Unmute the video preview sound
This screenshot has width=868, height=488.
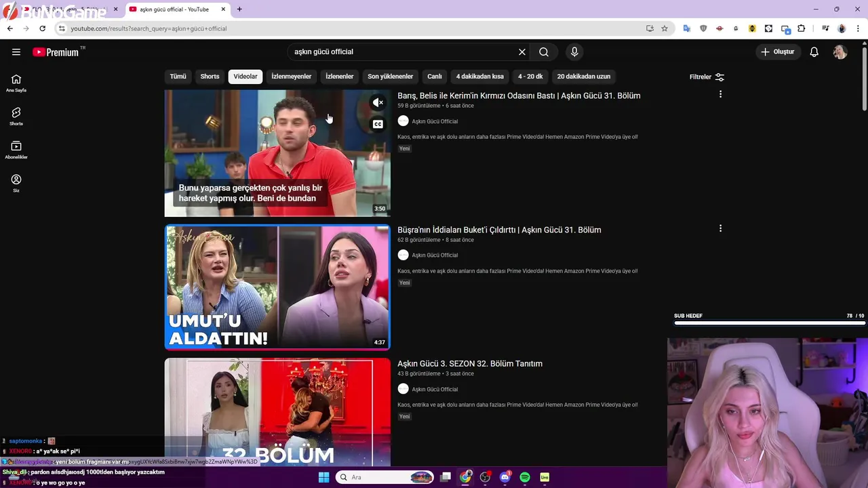[378, 102]
